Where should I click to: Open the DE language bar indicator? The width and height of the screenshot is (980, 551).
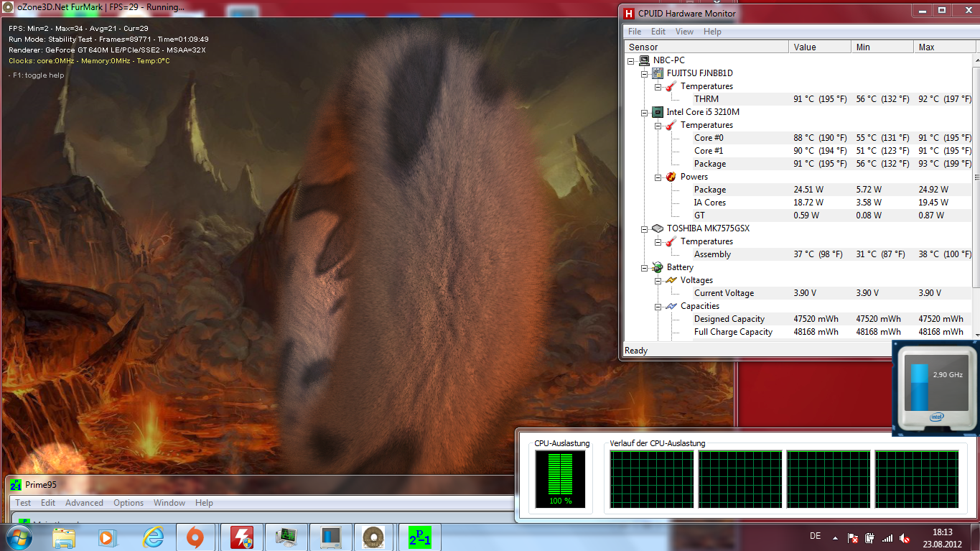pyautogui.click(x=815, y=537)
